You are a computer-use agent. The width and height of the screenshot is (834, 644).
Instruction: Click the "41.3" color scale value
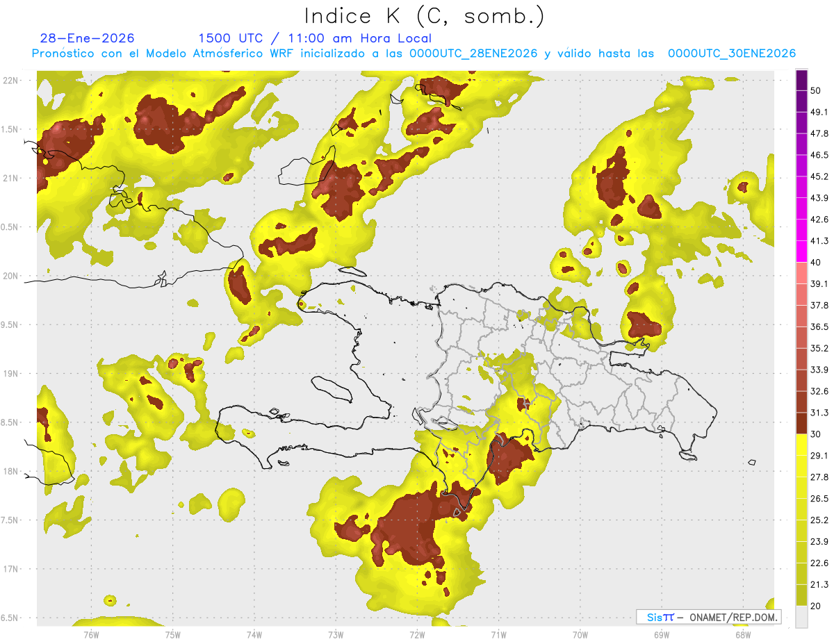(819, 241)
